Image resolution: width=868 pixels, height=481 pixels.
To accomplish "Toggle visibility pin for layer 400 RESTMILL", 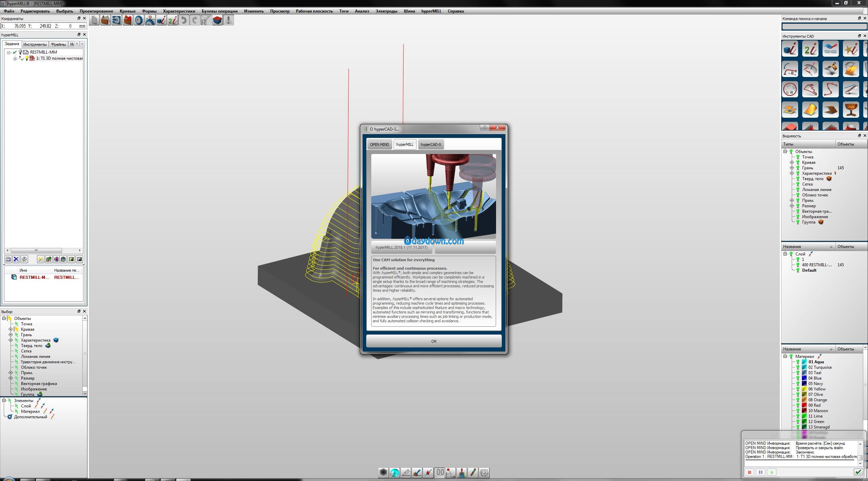I will 798,265.
